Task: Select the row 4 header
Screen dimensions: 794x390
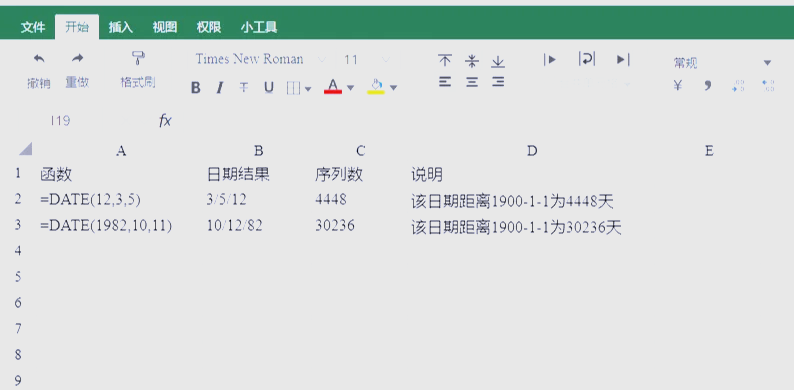Action: pyautogui.click(x=18, y=251)
